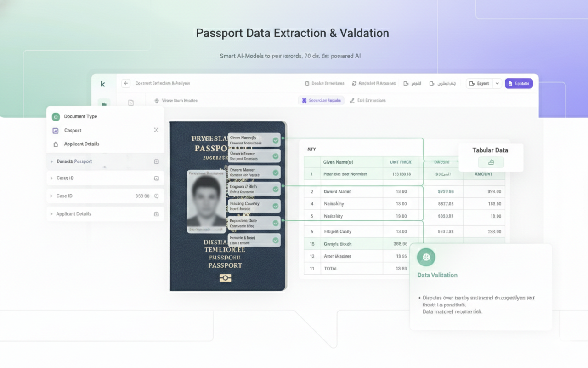Expand the Case ID row showing 338 80
The width and height of the screenshot is (588, 368).
coord(51,196)
